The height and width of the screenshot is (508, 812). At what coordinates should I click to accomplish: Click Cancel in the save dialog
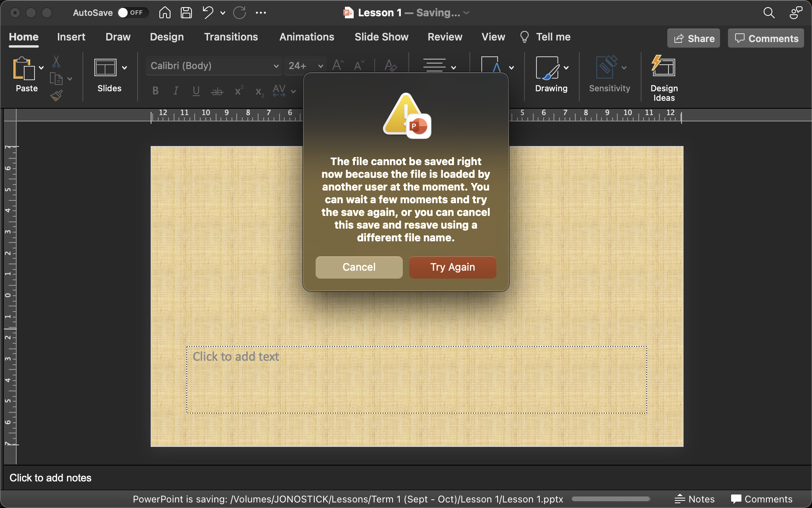pyautogui.click(x=359, y=267)
